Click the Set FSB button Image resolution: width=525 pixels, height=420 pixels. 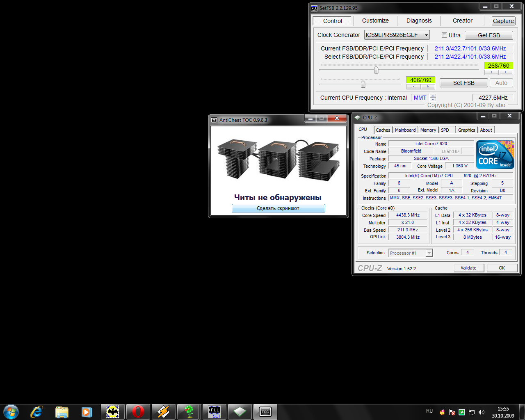(464, 83)
